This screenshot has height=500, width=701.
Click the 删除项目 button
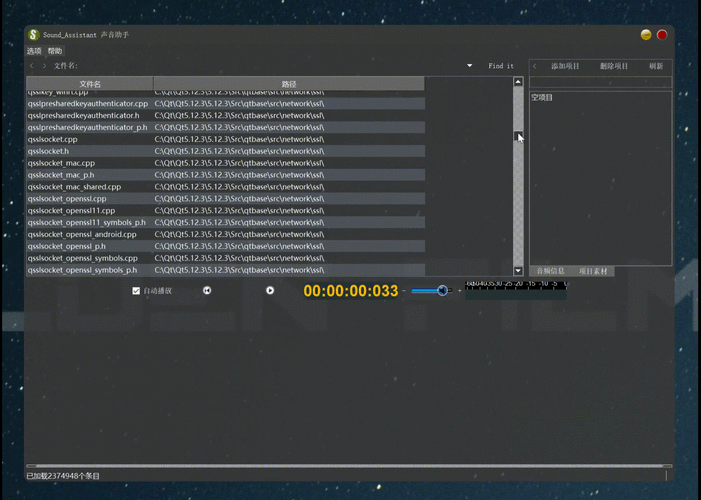click(x=614, y=66)
